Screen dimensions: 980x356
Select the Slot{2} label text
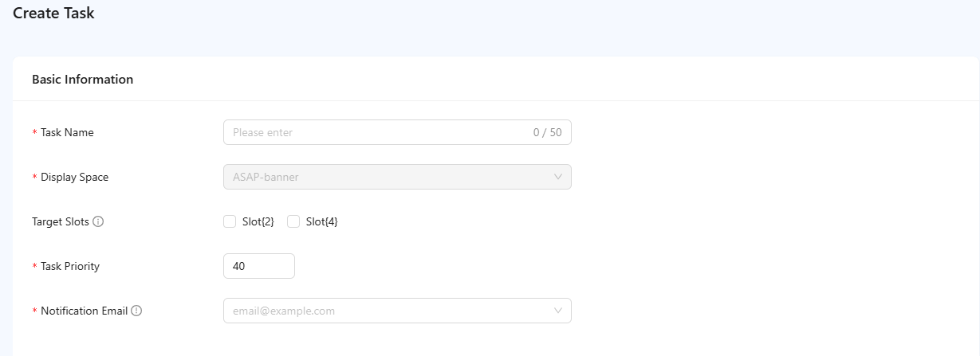pyautogui.click(x=258, y=222)
